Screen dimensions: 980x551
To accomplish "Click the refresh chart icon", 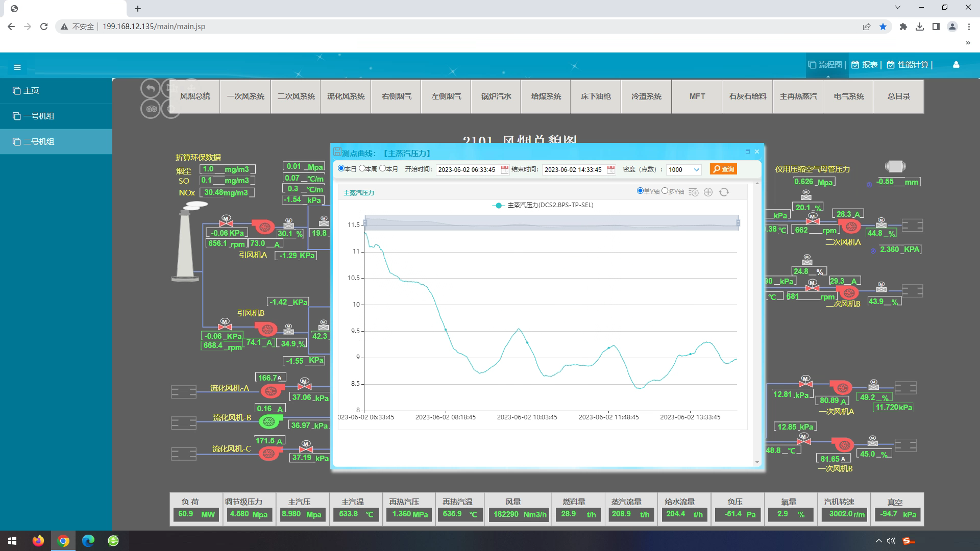I will click(724, 192).
